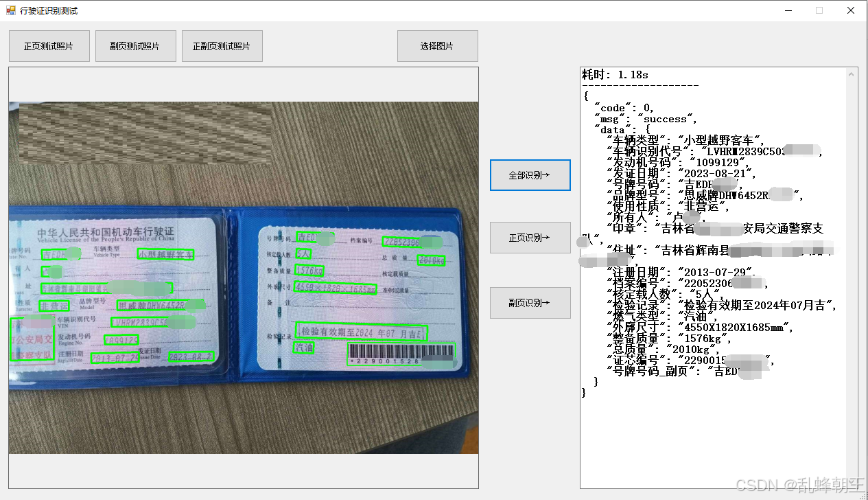Run 全部识别 recognition
Viewport: 868px width, 500px height.
click(530, 175)
